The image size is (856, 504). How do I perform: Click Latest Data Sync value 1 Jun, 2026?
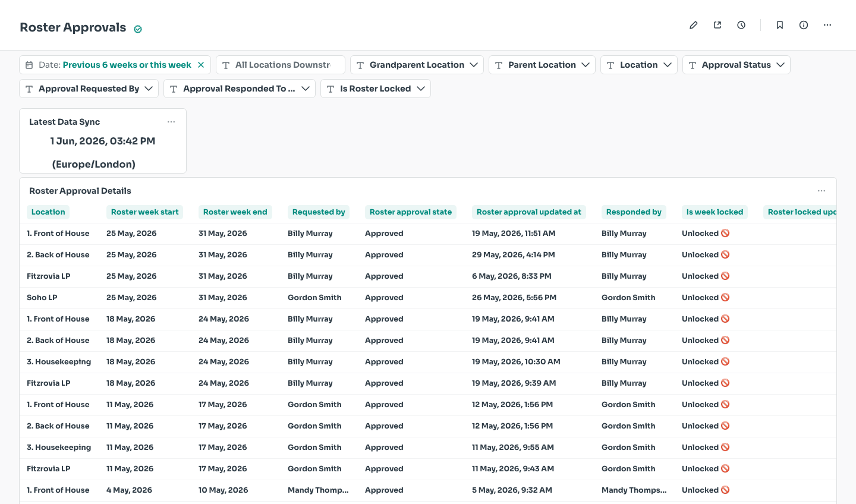tap(103, 141)
